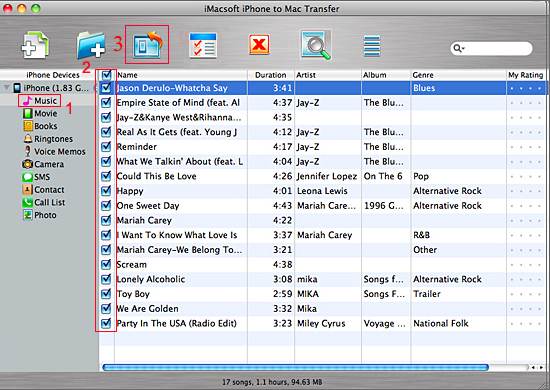This screenshot has width=550, height=390.
Task: Uncheck the Scream song checkbox
Action: pos(106,264)
